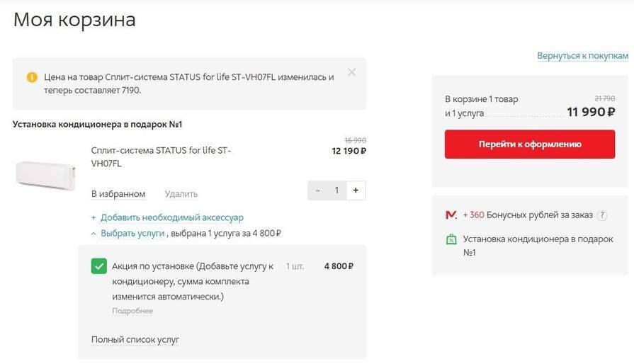Dismiss the price change notification
This screenshot has height=364, width=634.
pyautogui.click(x=352, y=72)
